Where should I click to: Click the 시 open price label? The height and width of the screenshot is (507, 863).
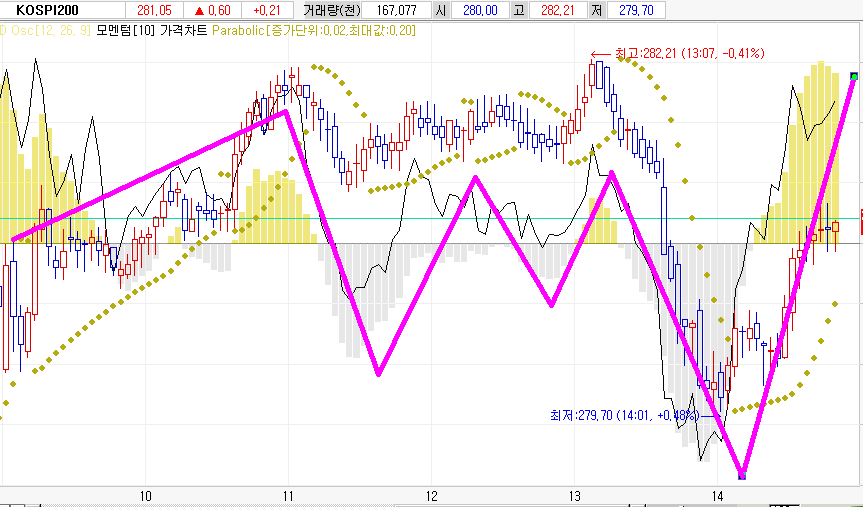[442, 10]
